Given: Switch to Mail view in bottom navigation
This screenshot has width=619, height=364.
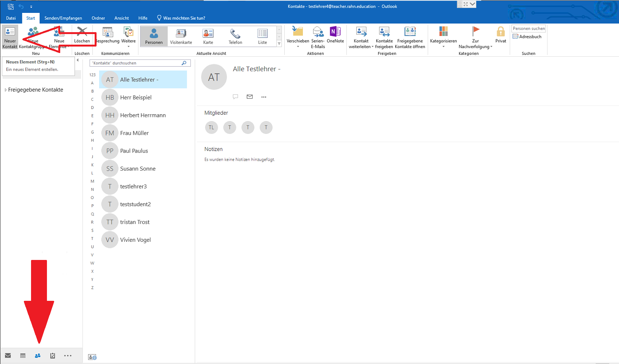Looking at the screenshot, I should (x=8, y=356).
